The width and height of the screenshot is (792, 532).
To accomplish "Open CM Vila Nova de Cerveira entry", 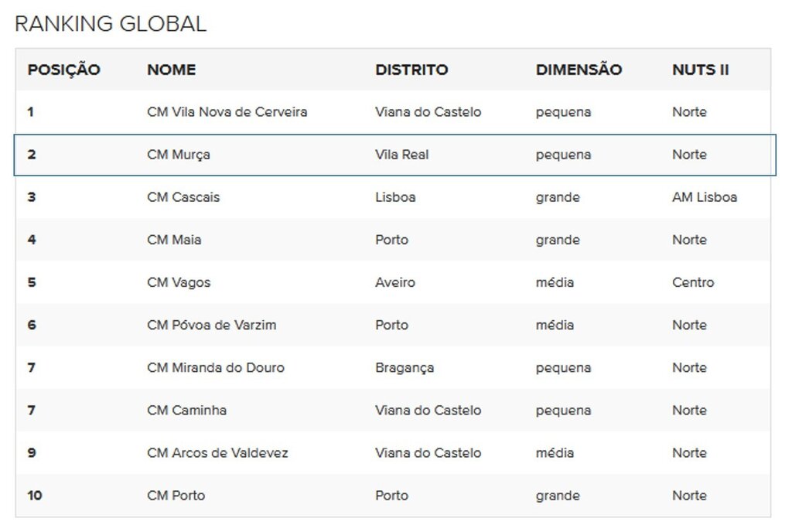I will click(x=227, y=112).
